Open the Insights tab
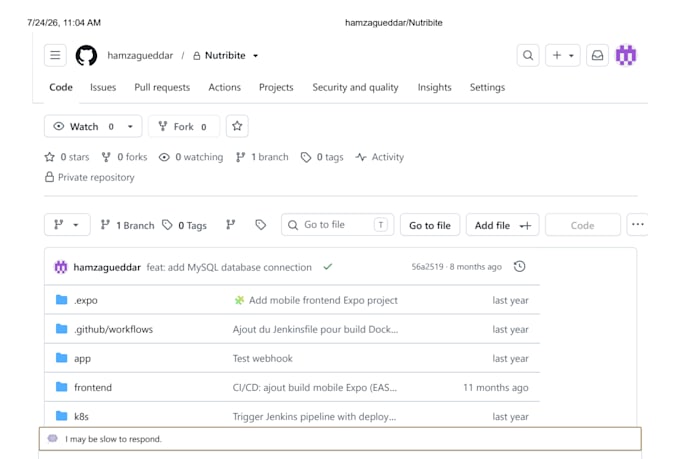This screenshot has height=459, width=680. [x=435, y=87]
